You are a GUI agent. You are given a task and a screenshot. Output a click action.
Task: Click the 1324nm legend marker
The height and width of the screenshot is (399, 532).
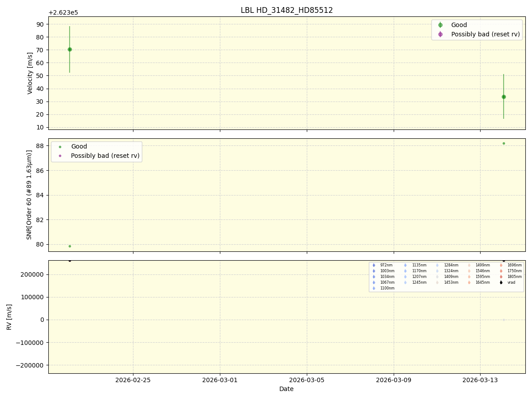click(437, 271)
